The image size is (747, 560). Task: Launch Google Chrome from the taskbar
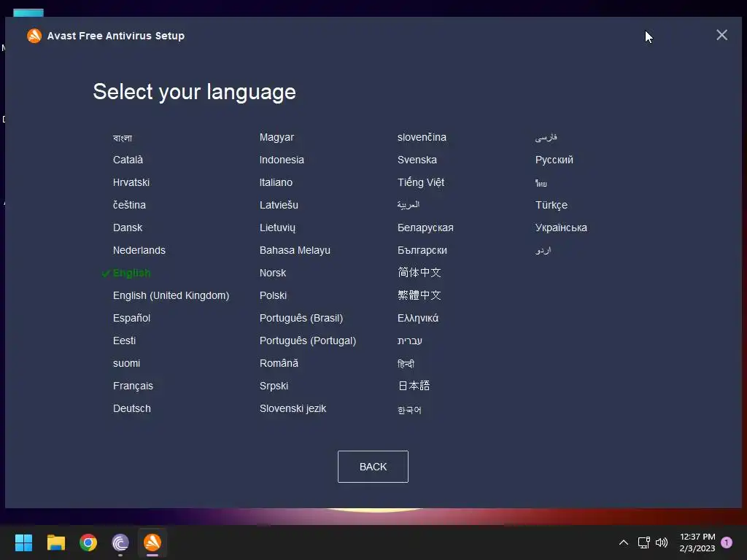pyautogui.click(x=88, y=542)
